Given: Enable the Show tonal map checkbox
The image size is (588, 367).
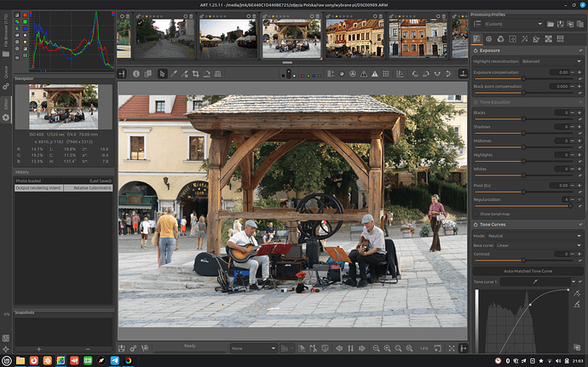Looking at the screenshot, I should pyautogui.click(x=476, y=213).
